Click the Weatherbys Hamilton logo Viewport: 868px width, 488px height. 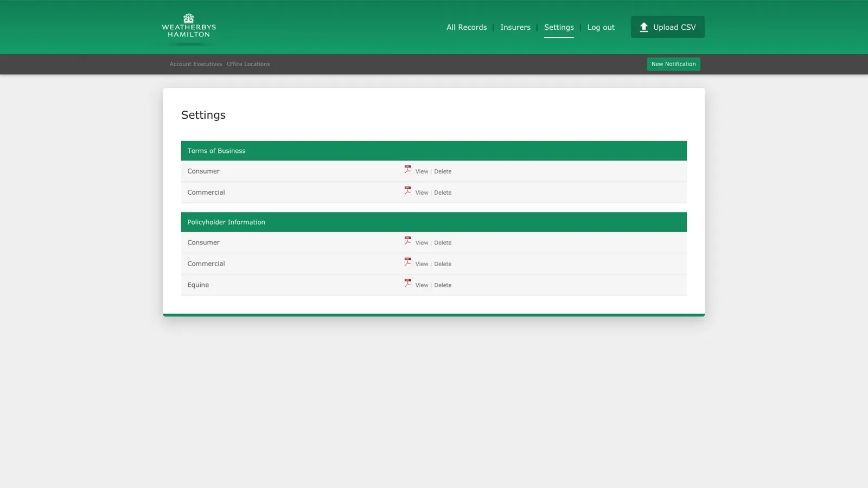189,27
